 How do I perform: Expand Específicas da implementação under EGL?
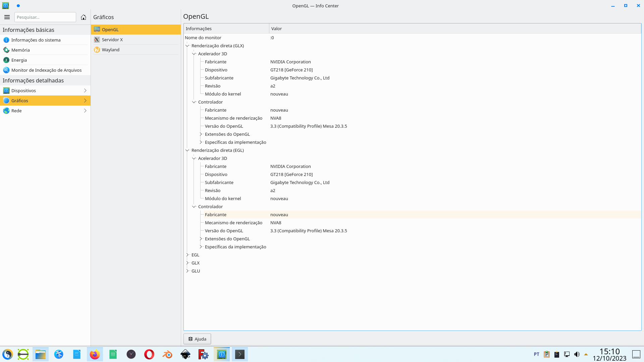[x=201, y=247]
